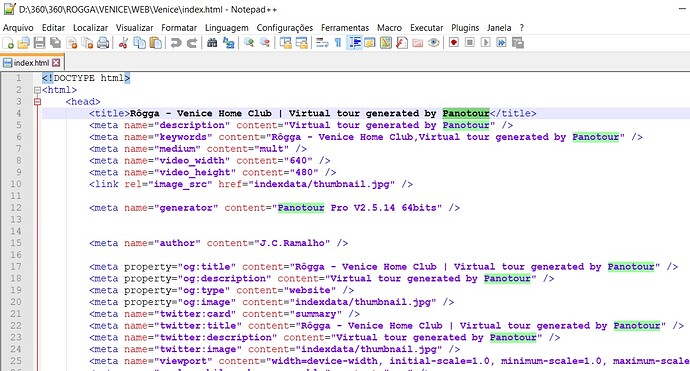
Task: Collapse the head fold marker on line 3
Action: coord(37,102)
